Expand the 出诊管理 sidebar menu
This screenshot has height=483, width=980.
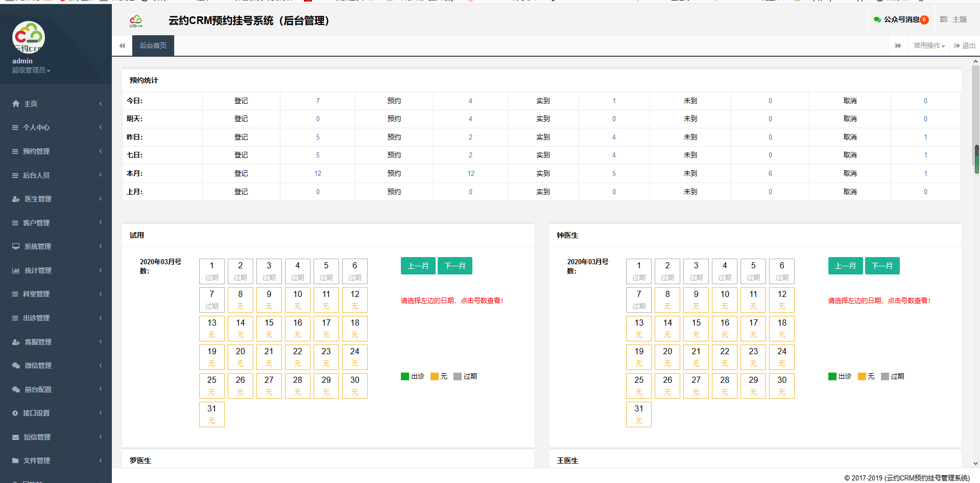click(x=36, y=318)
